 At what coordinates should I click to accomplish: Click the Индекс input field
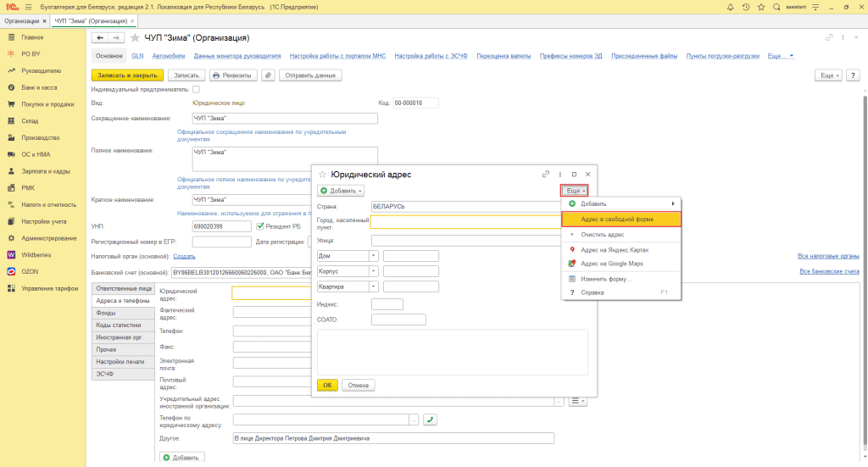point(387,304)
